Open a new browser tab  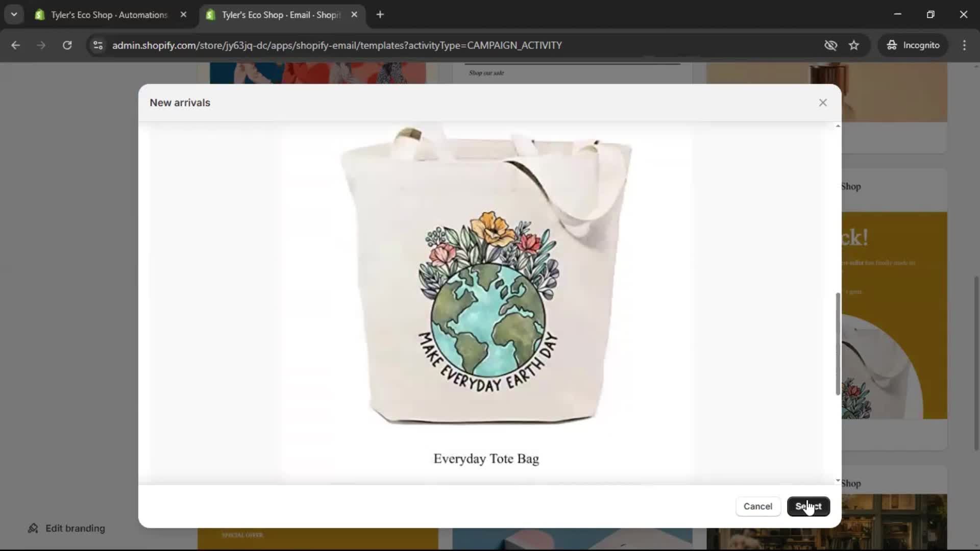(380, 14)
